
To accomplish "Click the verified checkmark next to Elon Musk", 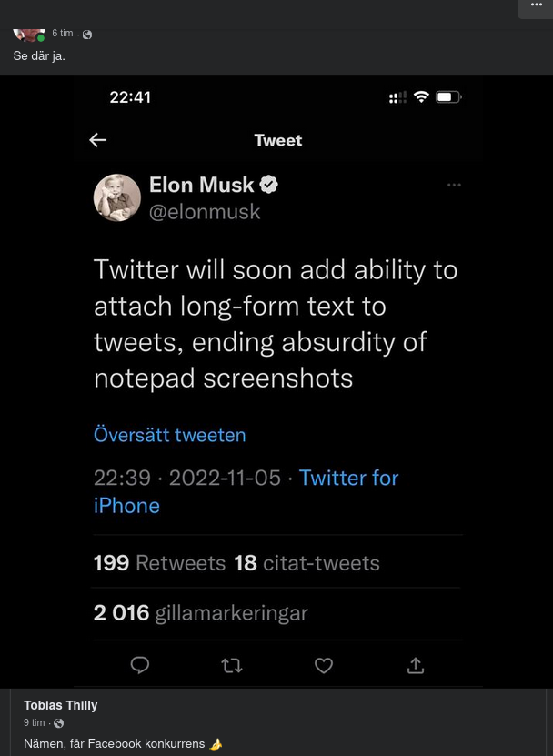I will [268, 184].
